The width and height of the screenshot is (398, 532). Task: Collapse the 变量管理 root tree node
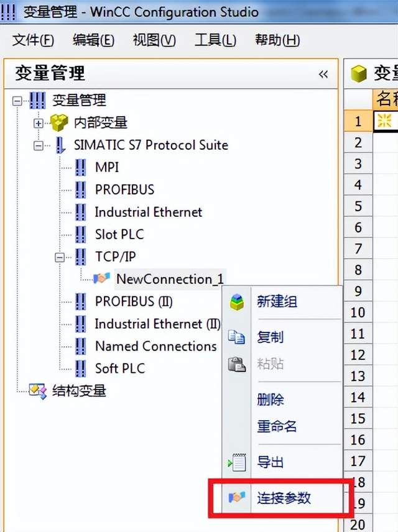click(x=17, y=100)
